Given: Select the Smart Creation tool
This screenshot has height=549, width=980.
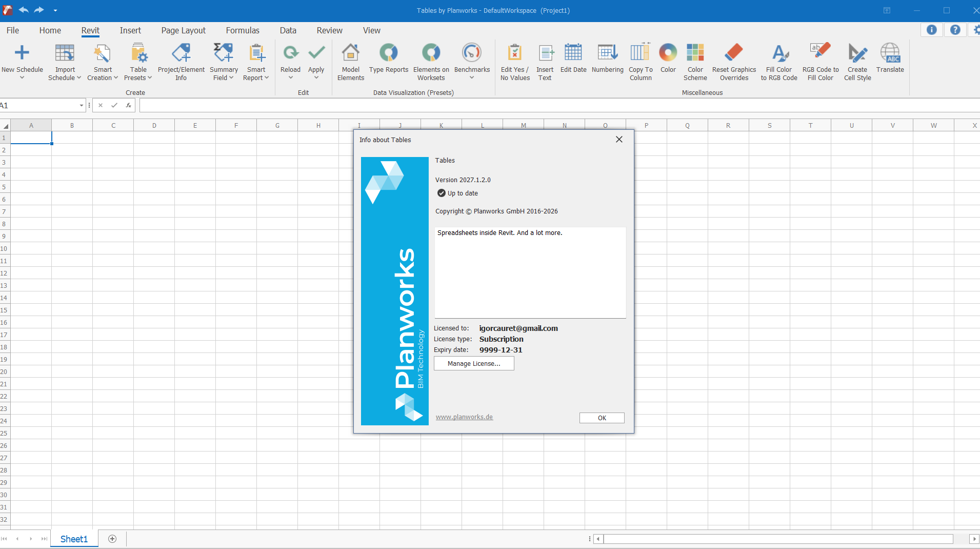Looking at the screenshot, I should (103, 62).
